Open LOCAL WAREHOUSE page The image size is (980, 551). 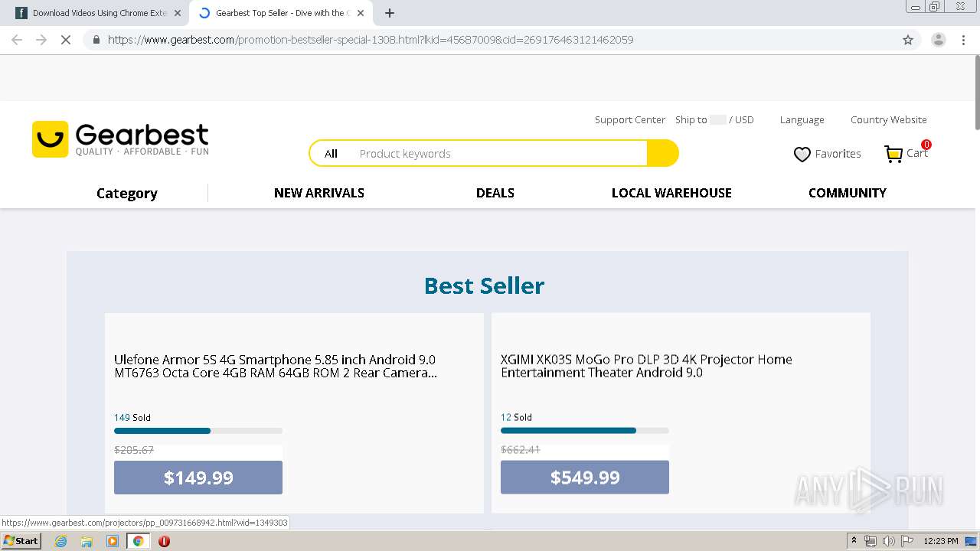[x=671, y=193]
